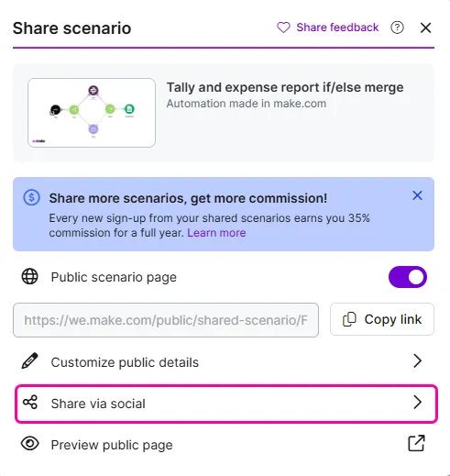The height and width of the screenshot is (476, 450).
Task: Close the Share scenario dialog
Action: click(x=425, y=28)
